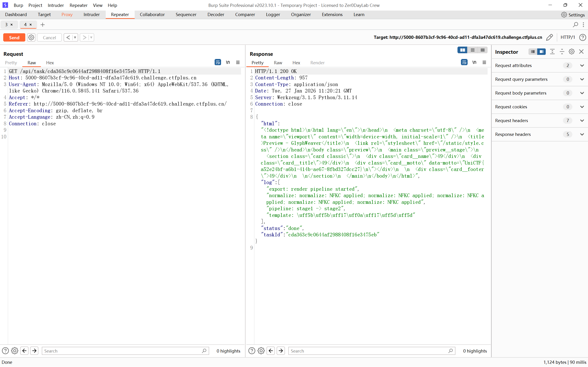
Task: Click HTTP/1 protocol selector
Action: pyautogui.click(x=568, y=37)
